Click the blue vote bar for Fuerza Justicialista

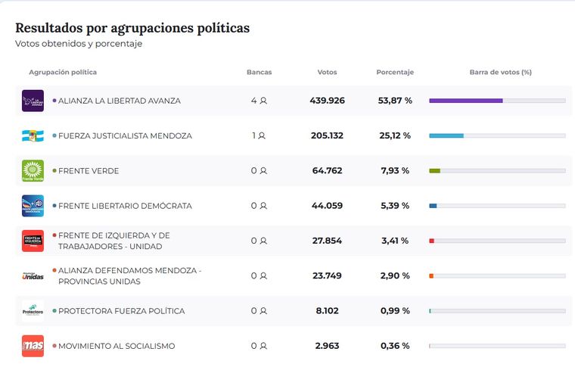pos(446,135)
